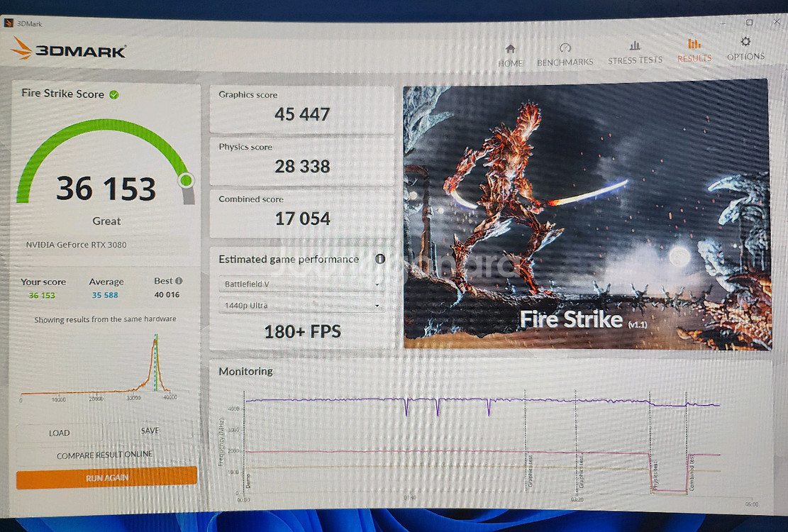The image size is (788, 532).
Task: Open the Home tab icon
Action: (510, 49)
